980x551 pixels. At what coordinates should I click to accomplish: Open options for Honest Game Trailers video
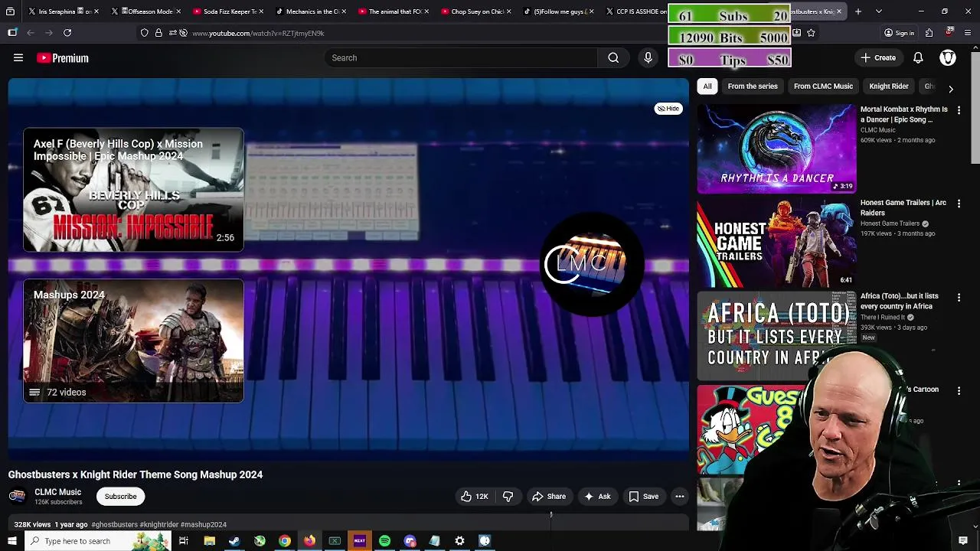[959, 204]
